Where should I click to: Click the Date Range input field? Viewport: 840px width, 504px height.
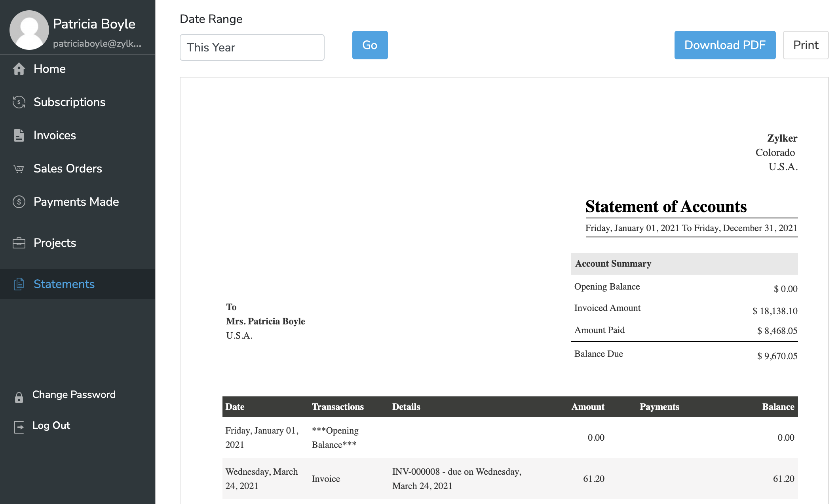click(x=252, y=47)
